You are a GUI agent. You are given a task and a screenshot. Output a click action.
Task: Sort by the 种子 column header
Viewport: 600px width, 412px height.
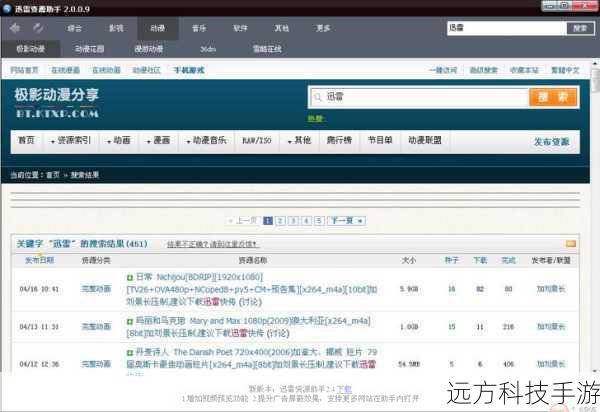(x=452, y=261)
